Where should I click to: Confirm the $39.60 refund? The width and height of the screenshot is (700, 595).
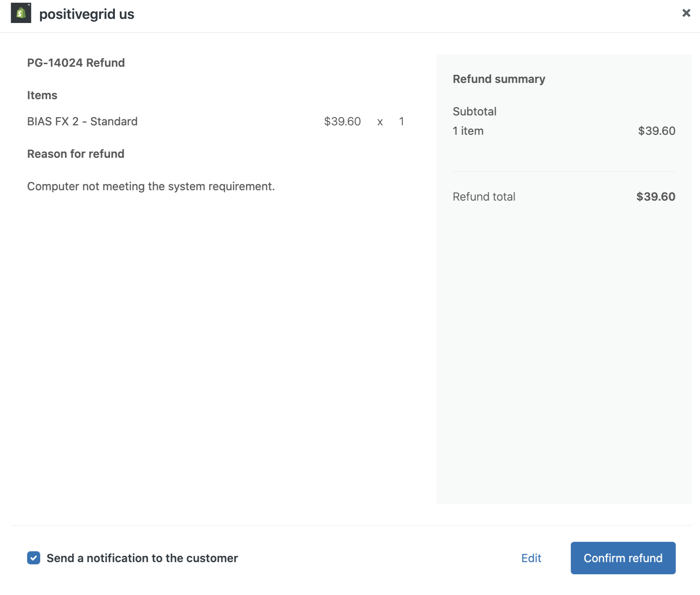pos(623,558)
